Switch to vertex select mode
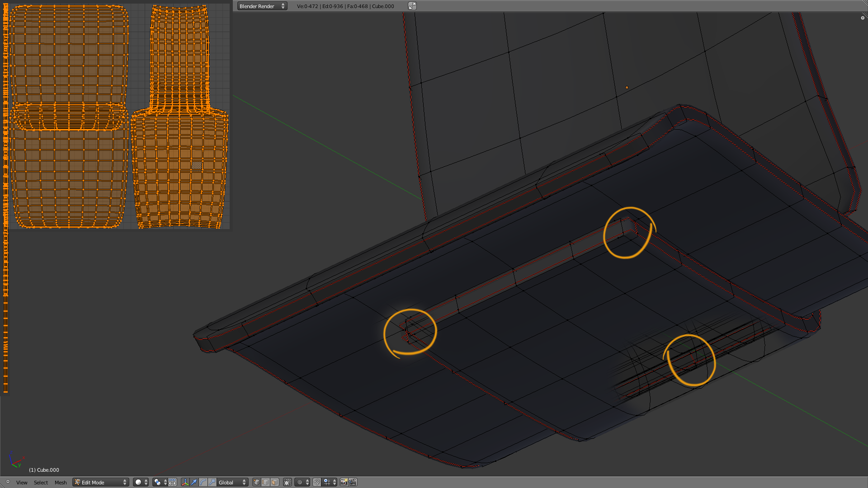868x488 pixels. tap(257, 483)
